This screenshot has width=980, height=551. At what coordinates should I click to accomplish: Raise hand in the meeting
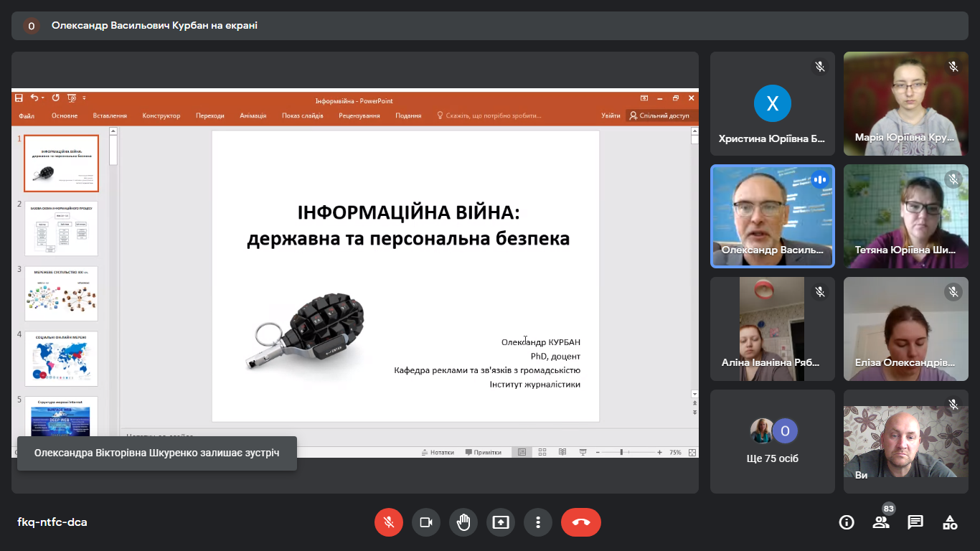[463, 522]
